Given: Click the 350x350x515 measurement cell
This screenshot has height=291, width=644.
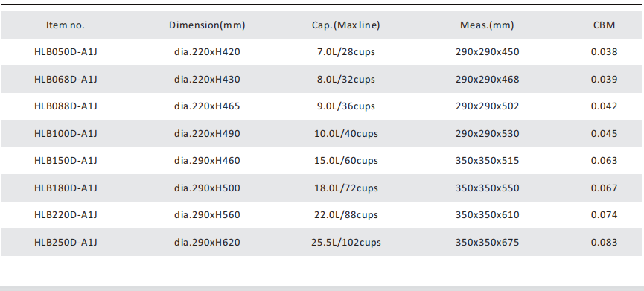Looking at the screenshot, I should click(x=487, y=161).
